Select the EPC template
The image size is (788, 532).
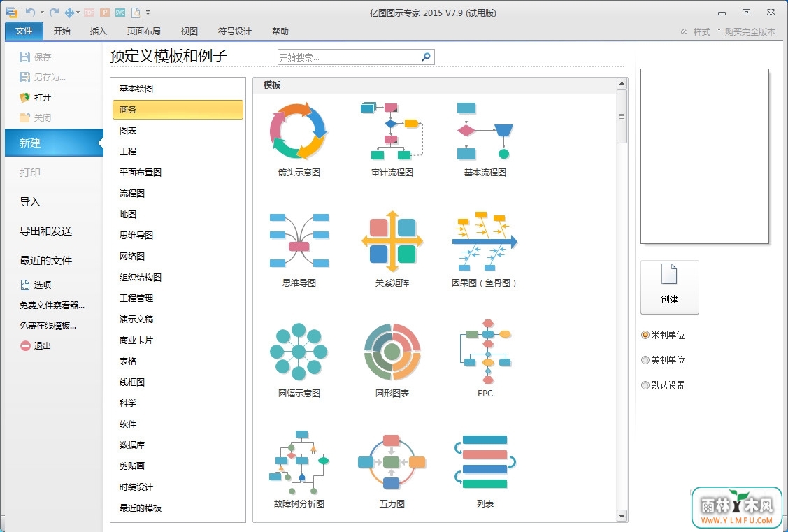(x=485, y=360)
